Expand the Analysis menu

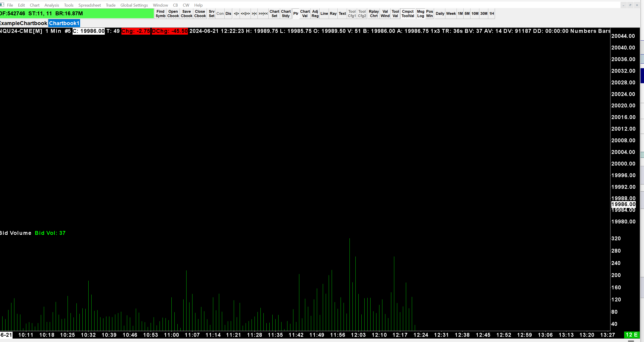52,5
